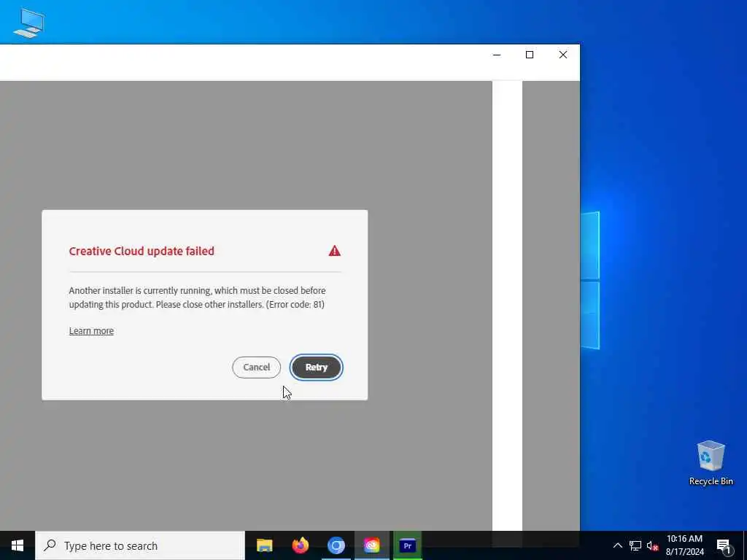
Task: Click the 'Error code: 81' message text
Action: 295,304
